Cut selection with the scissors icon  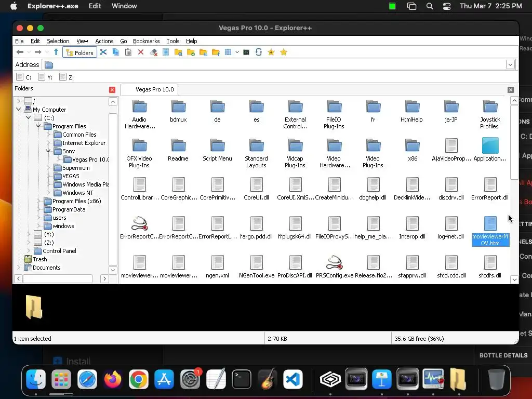(103, 52)
